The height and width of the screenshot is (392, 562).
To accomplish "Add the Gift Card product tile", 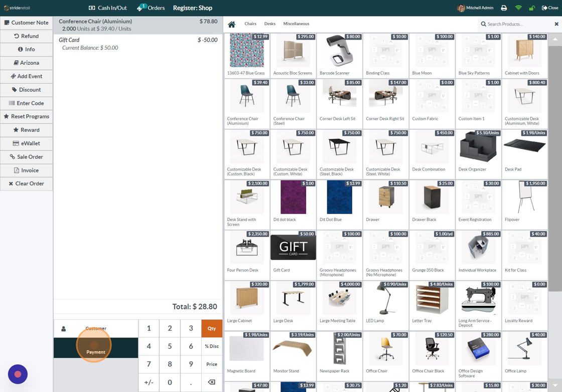I will click(x=293, y=255).
